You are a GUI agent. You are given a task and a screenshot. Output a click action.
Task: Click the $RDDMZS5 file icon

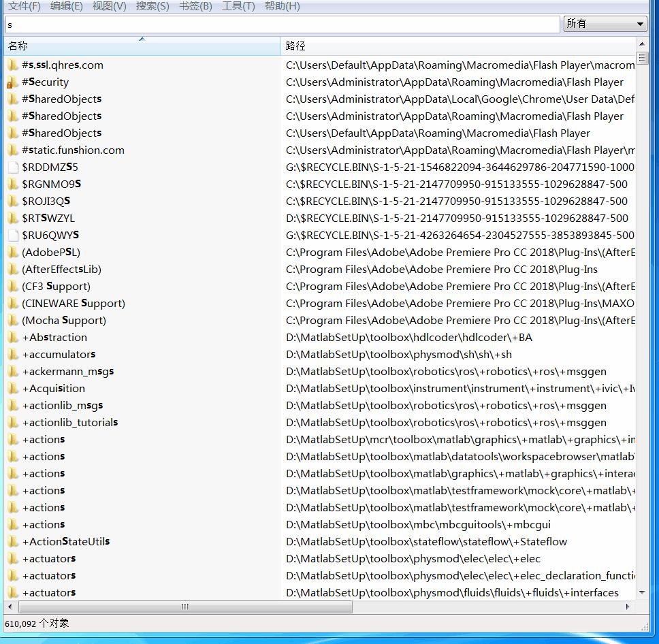(12, 167)
